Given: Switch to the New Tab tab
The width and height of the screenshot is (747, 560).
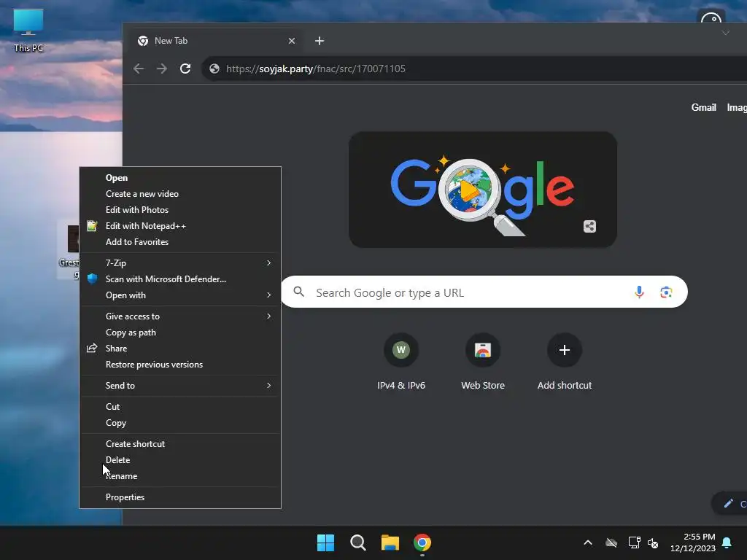Looking at the screenshot, I should [217, 41].
